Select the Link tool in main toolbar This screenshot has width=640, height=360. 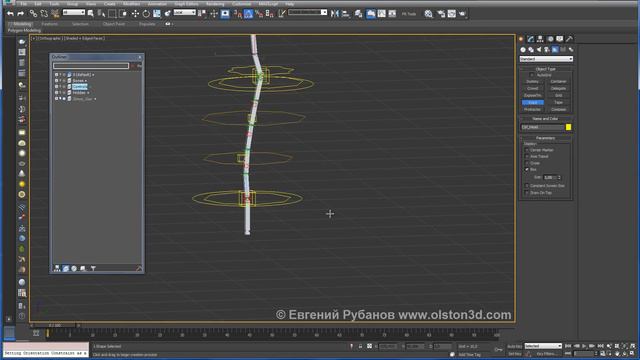point(33,13)
